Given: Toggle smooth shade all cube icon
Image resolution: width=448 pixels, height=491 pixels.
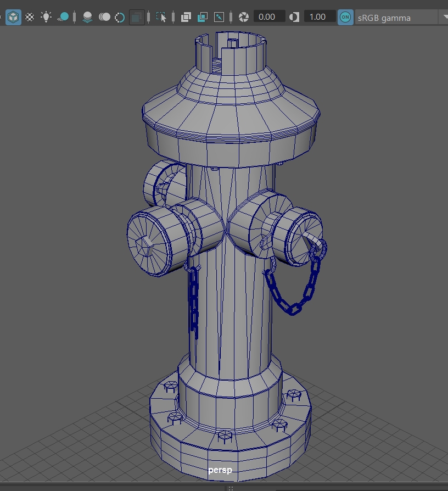Looking at the screenshot, I should coord(13,17).
